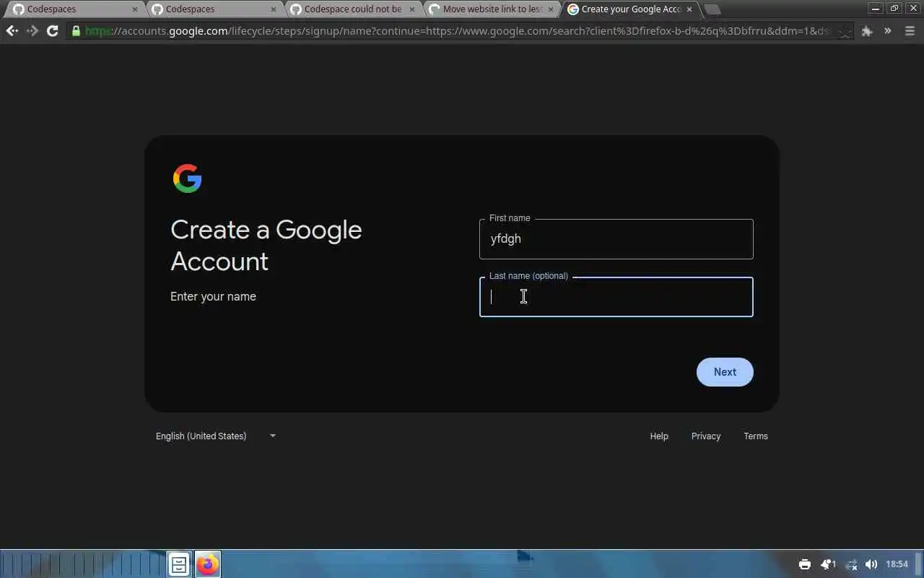
Task: Open the extensions puzzle-piece icon
Action: pos(867,31)
